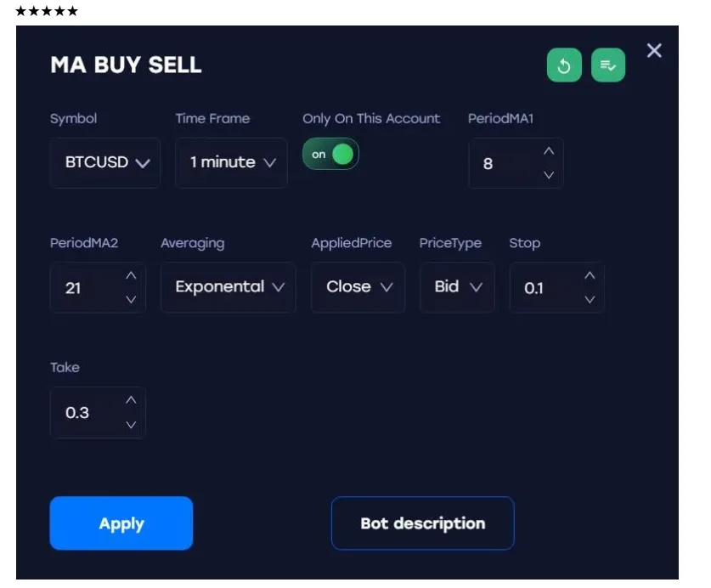Decrease the Take value down arrow
This screenshot has width=711, height=588.
(131, 424)
